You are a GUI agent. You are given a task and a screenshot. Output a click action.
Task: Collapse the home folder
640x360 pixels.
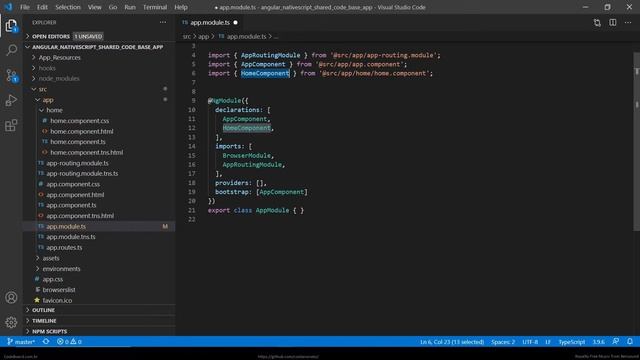coord(99,110)
